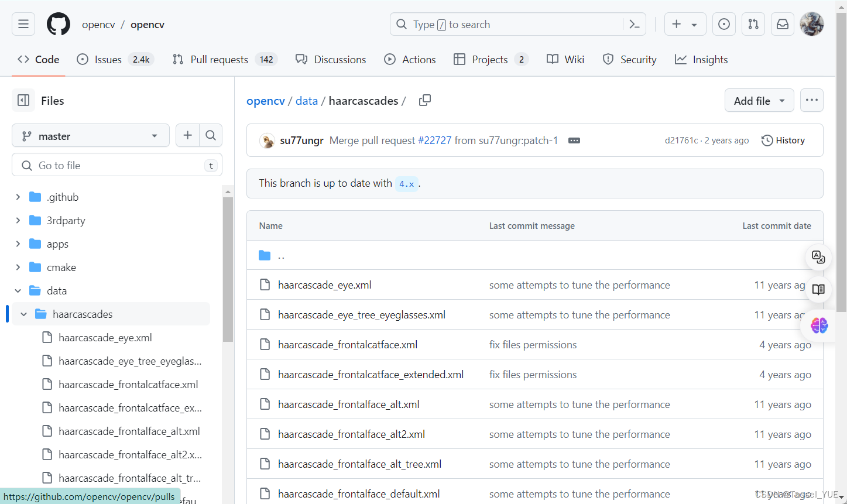847x504 pixels.
Task: Open the Projects tab
Action: pos(491,60)
